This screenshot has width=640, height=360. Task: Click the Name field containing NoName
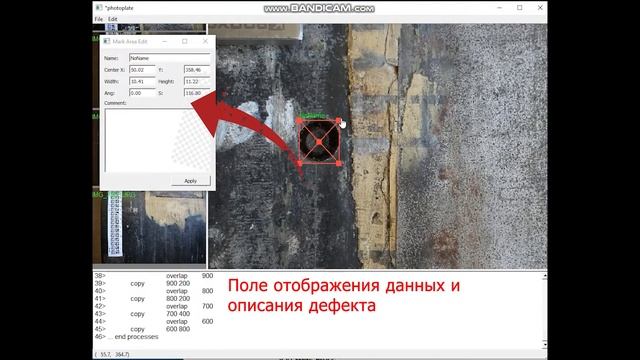point(170,58)
